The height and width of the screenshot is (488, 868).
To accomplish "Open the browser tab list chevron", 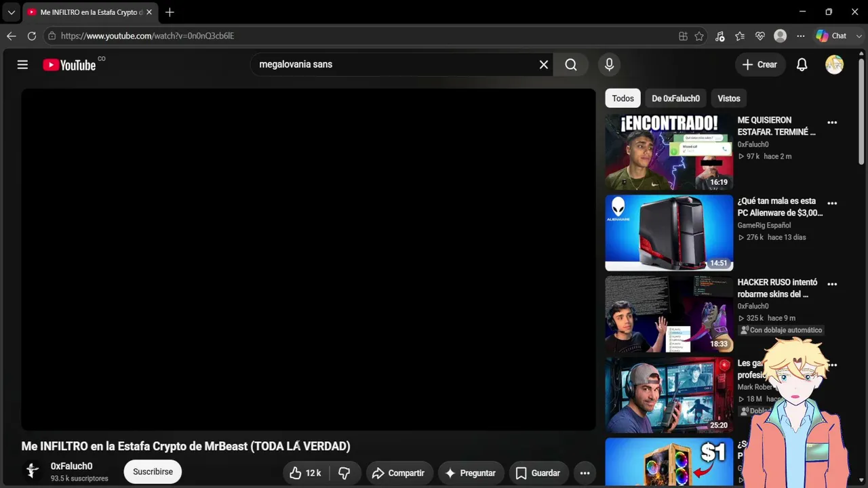I will click(x=11, y=12).
